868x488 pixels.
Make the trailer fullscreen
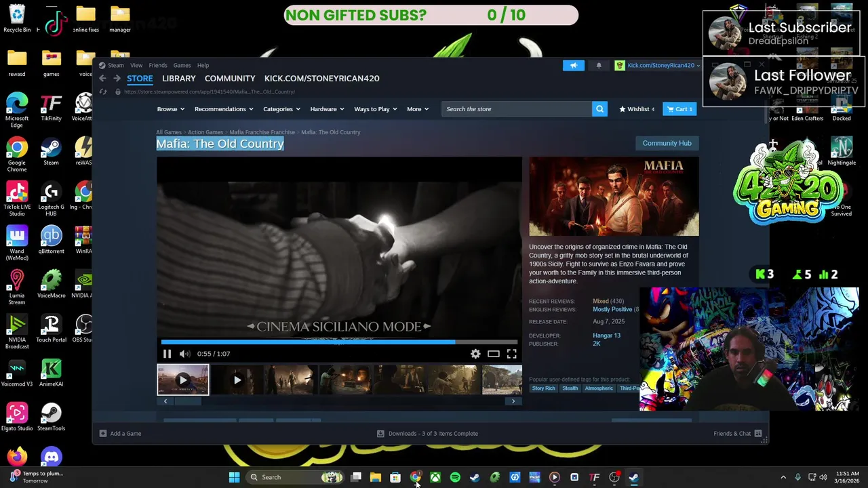pyautogui.click(x=512, y=354)
